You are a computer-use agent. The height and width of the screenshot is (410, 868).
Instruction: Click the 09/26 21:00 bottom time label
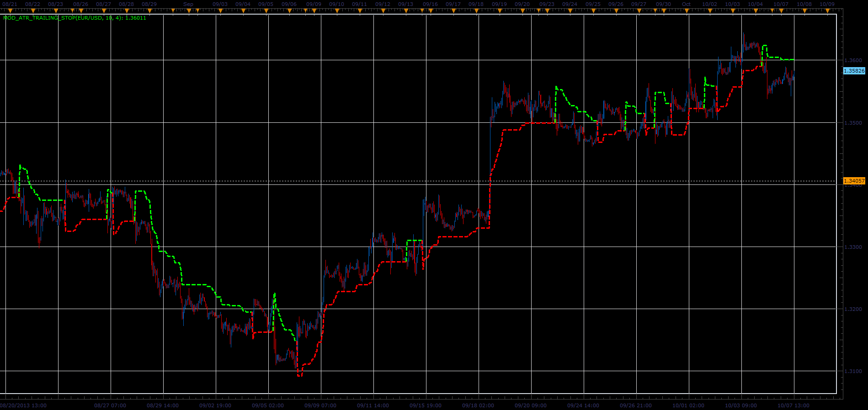tap(636, 405)
